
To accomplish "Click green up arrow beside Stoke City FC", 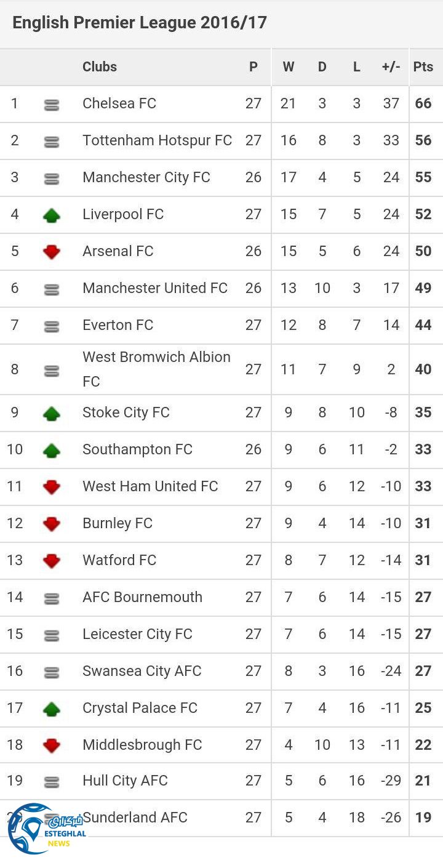I will coord(52,413).
